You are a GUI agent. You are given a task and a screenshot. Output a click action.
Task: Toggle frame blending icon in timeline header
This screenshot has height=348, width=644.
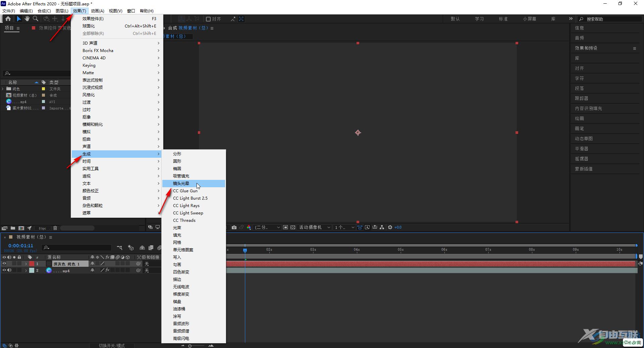coord(151,248)
